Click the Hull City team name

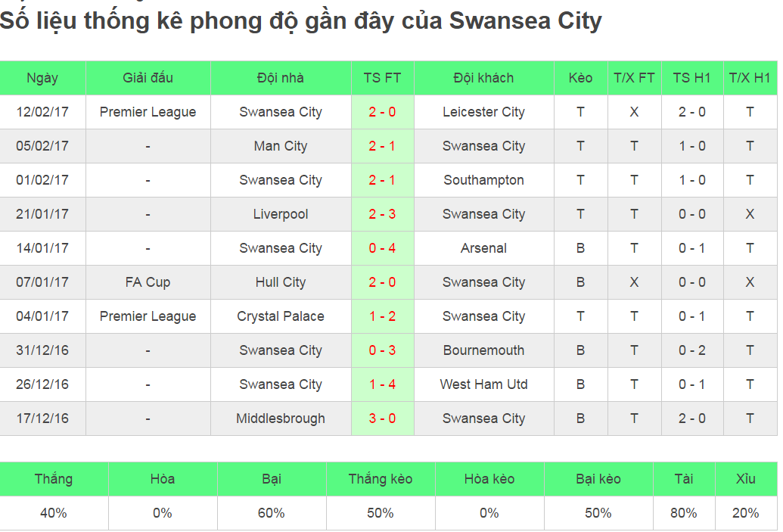[281, 282]
